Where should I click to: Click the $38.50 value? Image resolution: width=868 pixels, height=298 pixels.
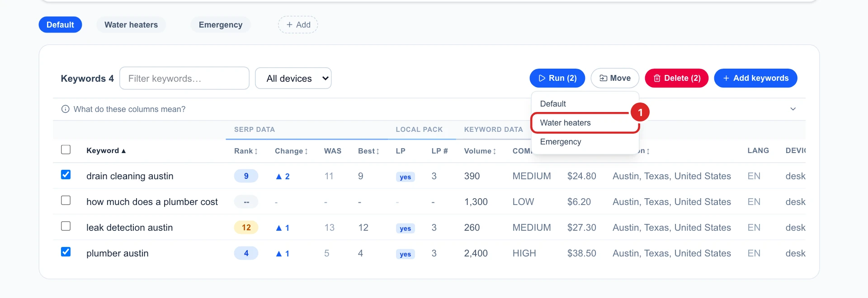[582, 253]
